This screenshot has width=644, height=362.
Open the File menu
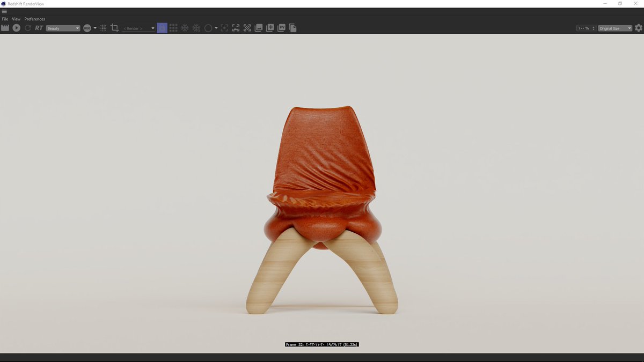point(5,19)
